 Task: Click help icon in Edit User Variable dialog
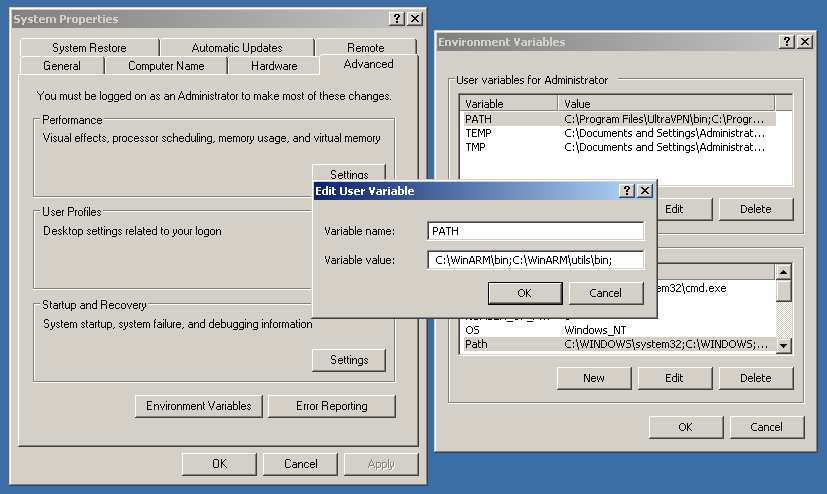(x=626, y=191)
